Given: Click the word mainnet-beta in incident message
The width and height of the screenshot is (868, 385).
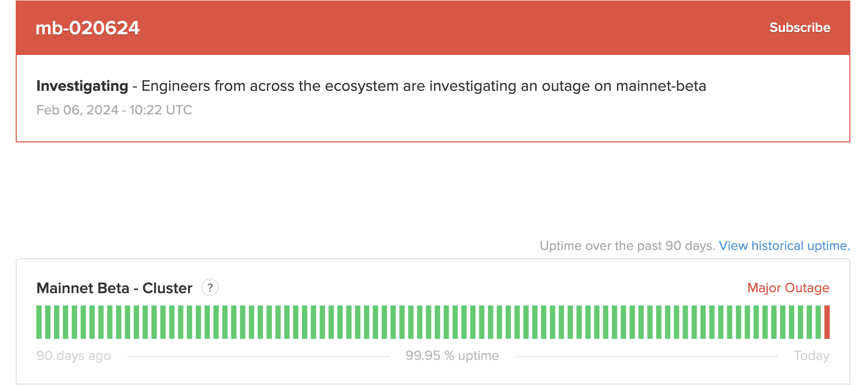Looking at the screenshot, I should click(661, 86).
